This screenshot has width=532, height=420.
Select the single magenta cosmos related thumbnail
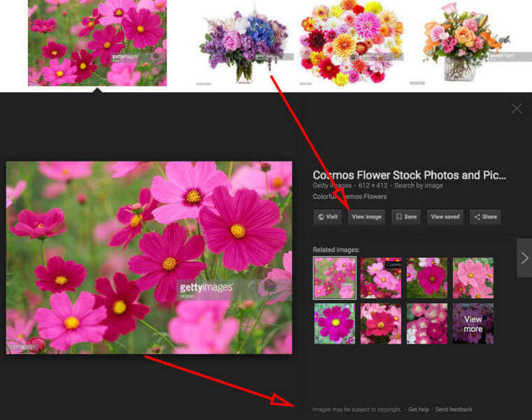pos(334,324)
